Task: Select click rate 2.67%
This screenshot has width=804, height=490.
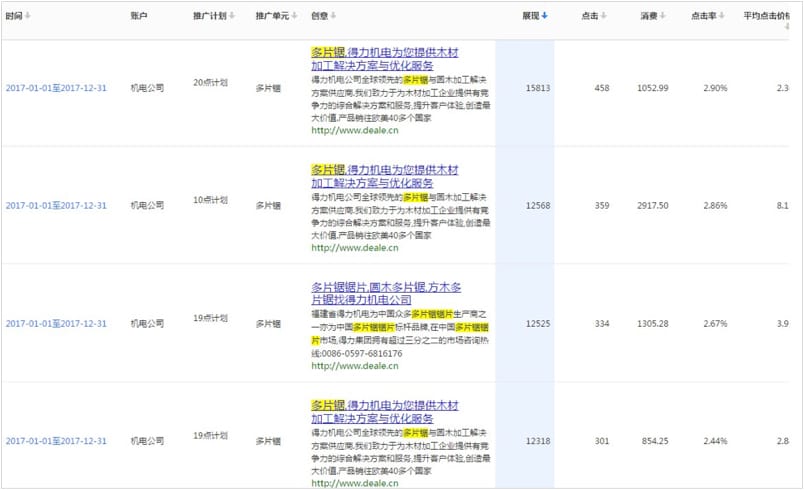Action: 715,324
